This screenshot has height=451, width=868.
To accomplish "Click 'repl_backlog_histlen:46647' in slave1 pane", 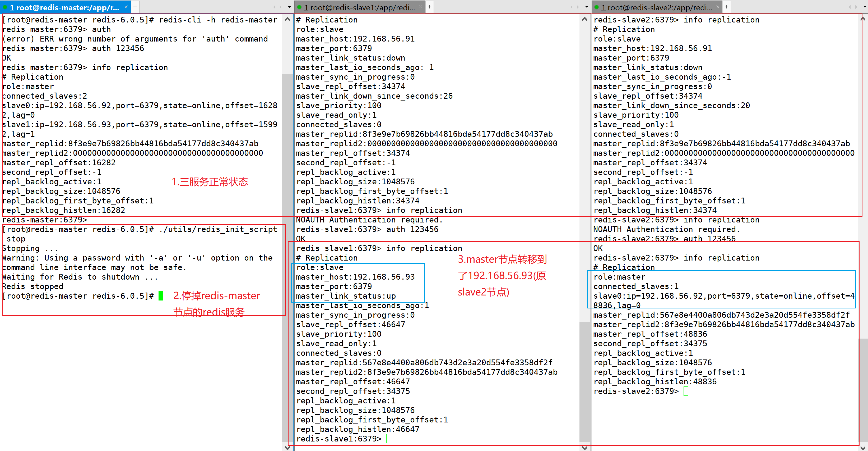I will (358, 429).
